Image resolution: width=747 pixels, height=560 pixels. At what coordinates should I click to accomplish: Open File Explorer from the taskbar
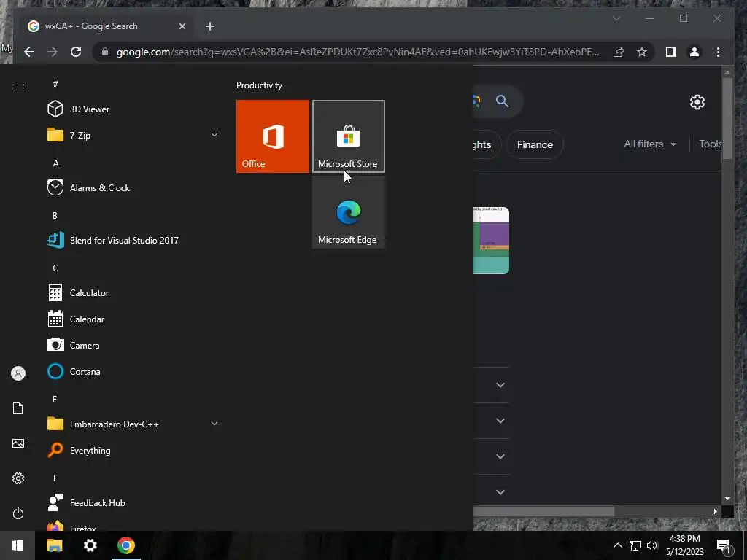coord(54,545)
